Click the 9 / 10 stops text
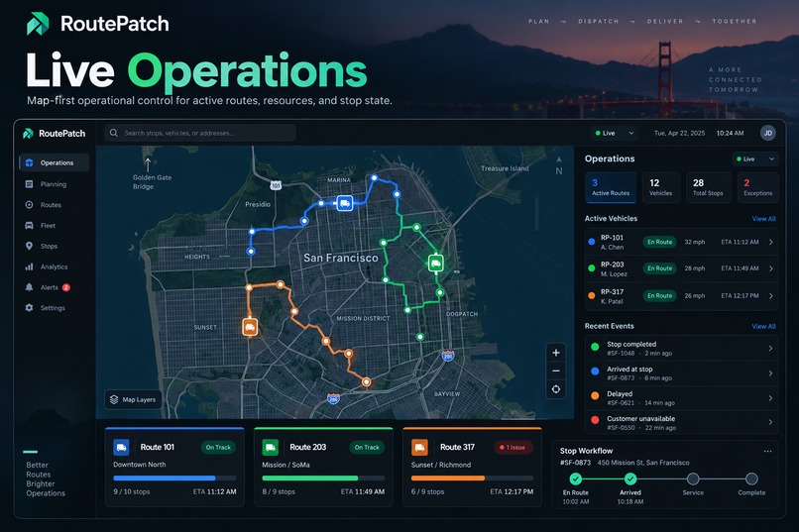Image resolution: width=799 pixels, height=532 pixels. (x=132, y=491)
